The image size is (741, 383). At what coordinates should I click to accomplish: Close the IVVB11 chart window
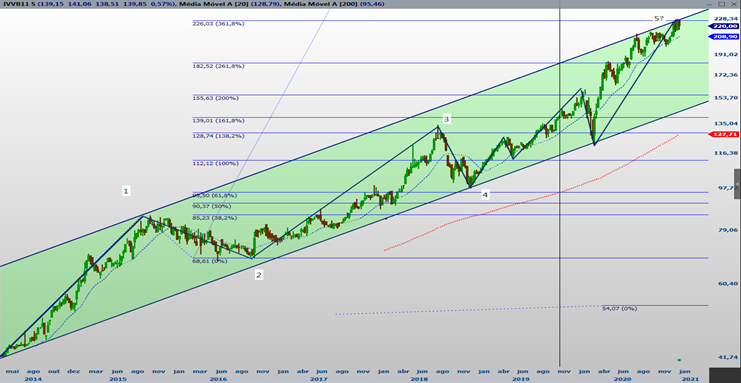(733, 4)
